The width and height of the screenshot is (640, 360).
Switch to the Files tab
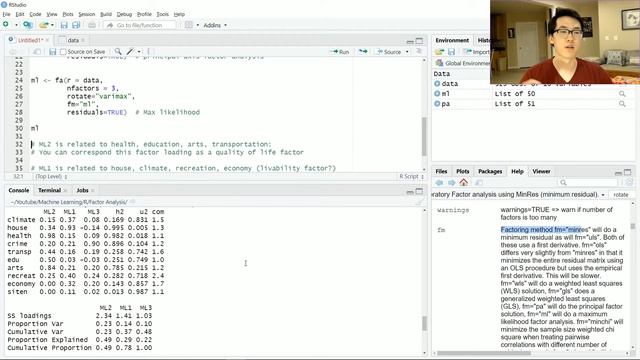(x=441, y=171)
